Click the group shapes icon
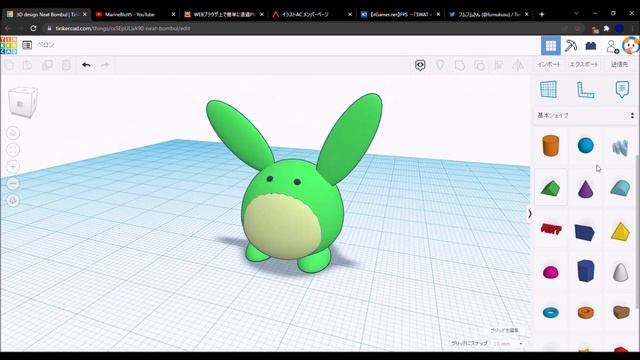The height and width of the screenshot is (360, 640). click(x=460, y=65)
